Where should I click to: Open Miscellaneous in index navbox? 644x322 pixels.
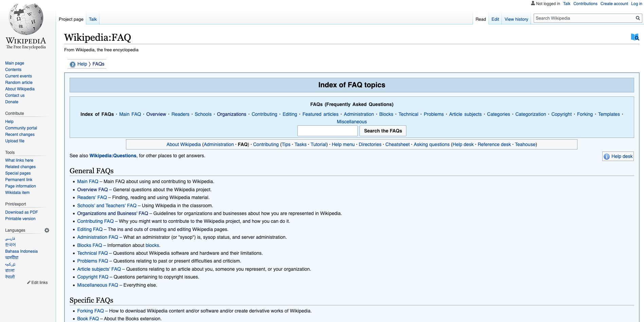pos(352,122)
